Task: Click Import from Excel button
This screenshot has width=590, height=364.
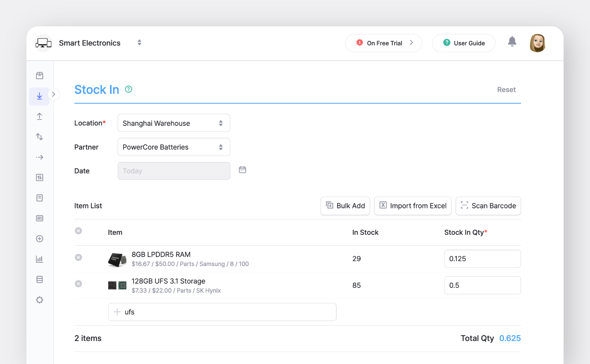Action: point(412,206)
